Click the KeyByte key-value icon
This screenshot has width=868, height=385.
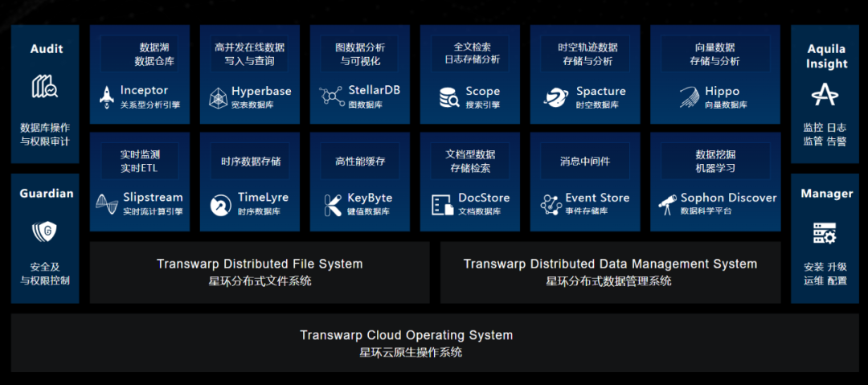coord(333,205)
